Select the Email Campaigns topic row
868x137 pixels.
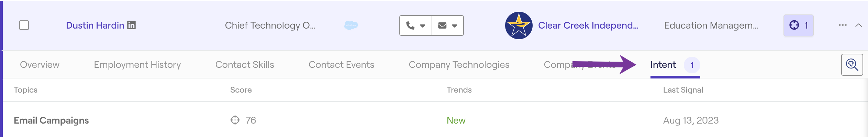pos(435,120)
